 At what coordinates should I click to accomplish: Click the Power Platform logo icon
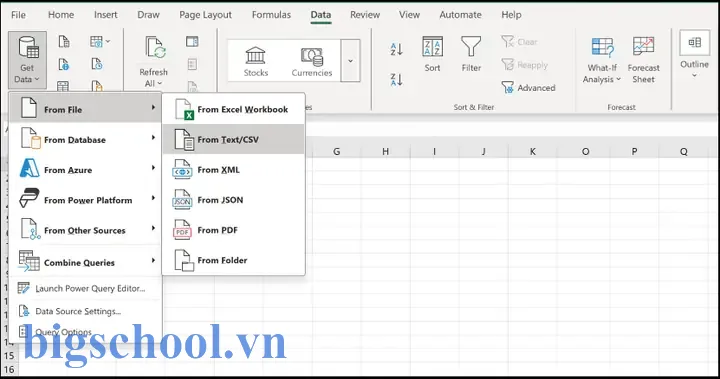[x=29, y=198]
